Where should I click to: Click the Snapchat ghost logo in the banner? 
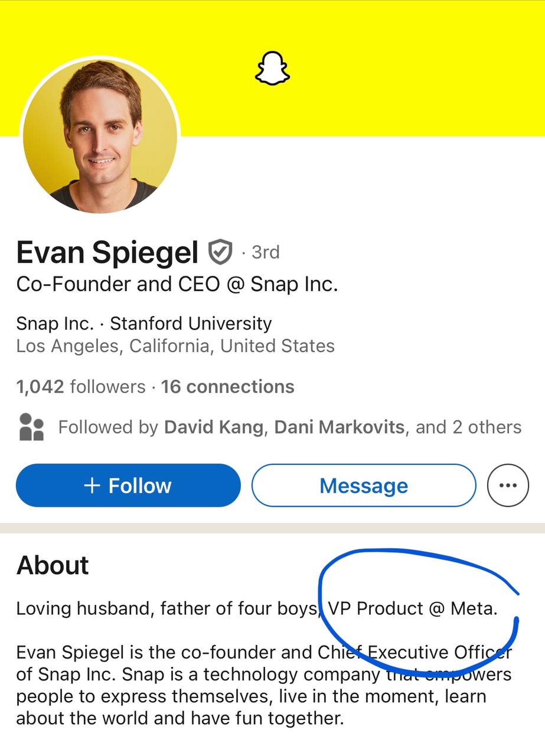[271, 69]
